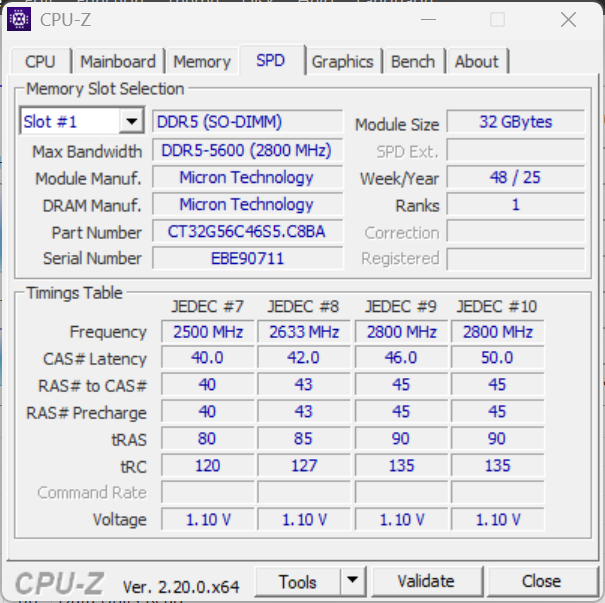The width and height of the screenshot is (605, 603).
Task: Click the empty JEDEC #7 Command Rate cell
Action: tap(208, 492)
